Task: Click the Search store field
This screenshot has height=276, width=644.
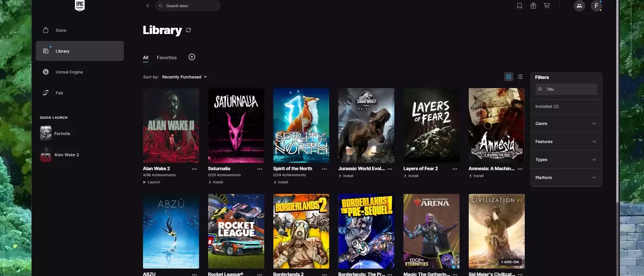Action: 188,6
